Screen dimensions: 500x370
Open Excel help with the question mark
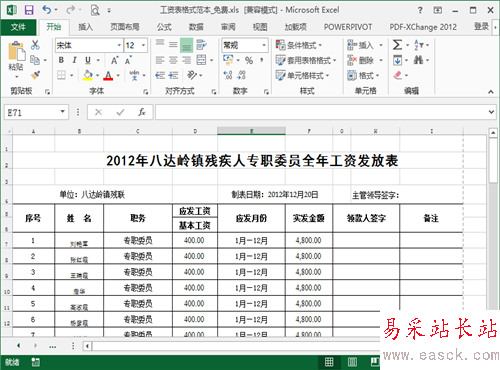420,10
